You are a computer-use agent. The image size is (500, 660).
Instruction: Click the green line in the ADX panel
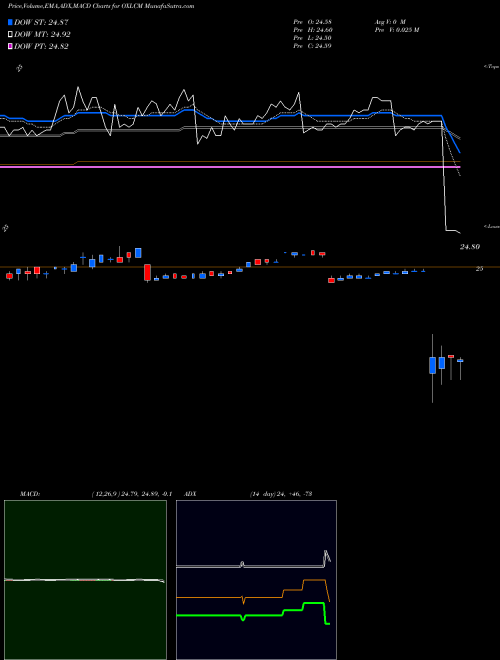click(x=253, y=615)
